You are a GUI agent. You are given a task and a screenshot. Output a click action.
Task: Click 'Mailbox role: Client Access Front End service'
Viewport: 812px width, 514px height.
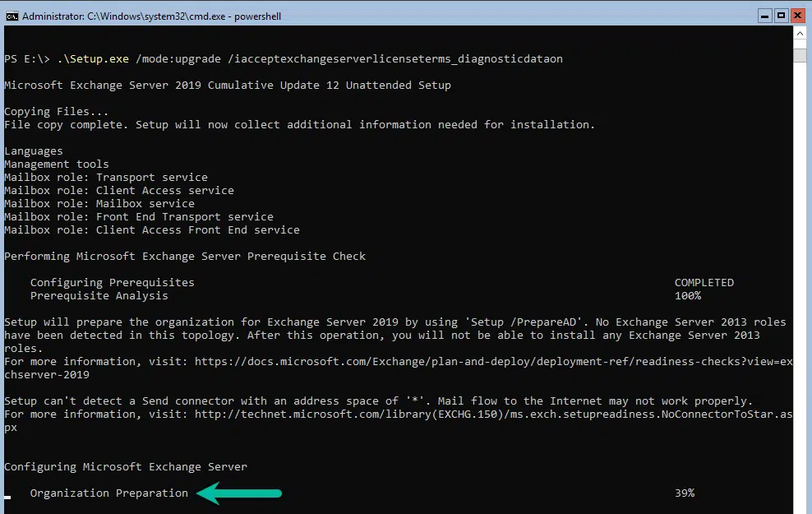click(152, 230)
